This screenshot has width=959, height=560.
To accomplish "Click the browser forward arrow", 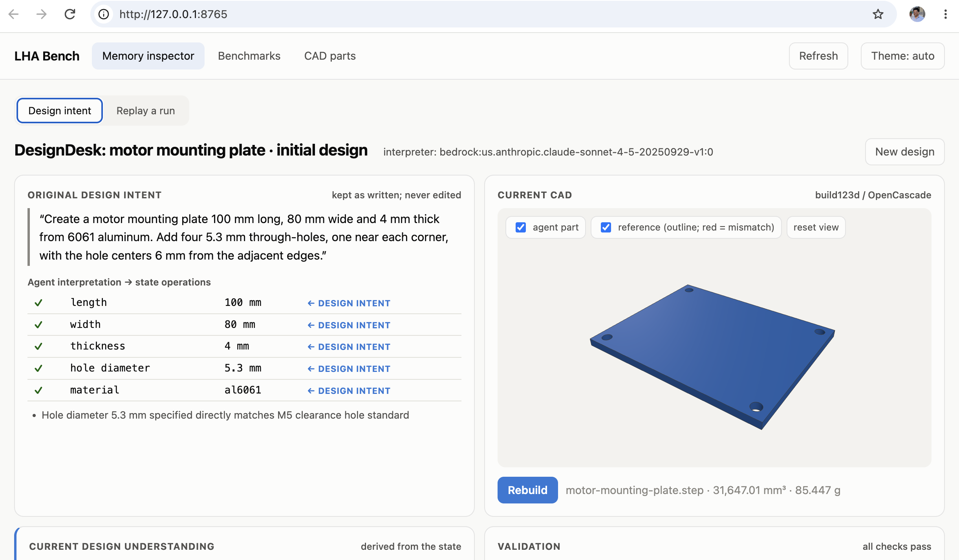I will click(41, 15).
